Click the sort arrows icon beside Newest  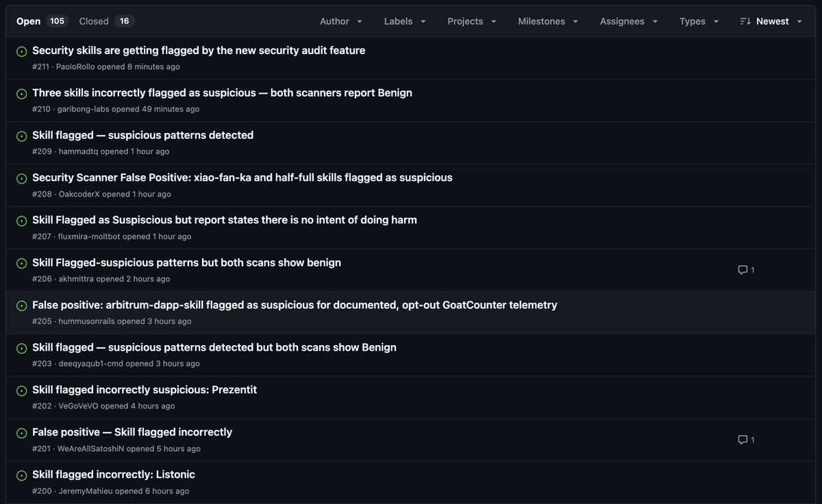[x=745, y=21]
